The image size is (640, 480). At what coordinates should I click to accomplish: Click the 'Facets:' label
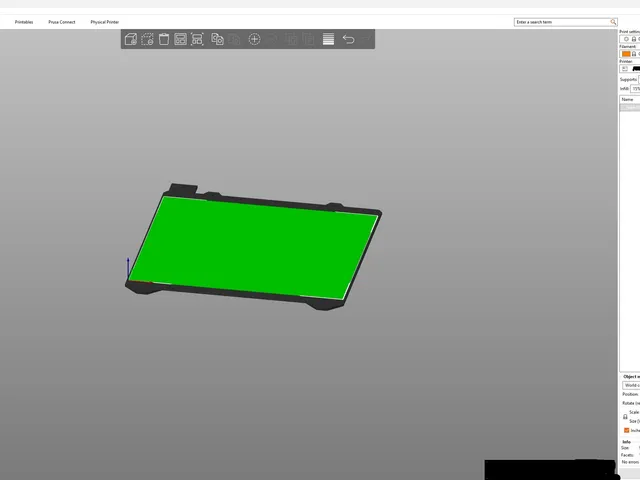tap(627, 455)
